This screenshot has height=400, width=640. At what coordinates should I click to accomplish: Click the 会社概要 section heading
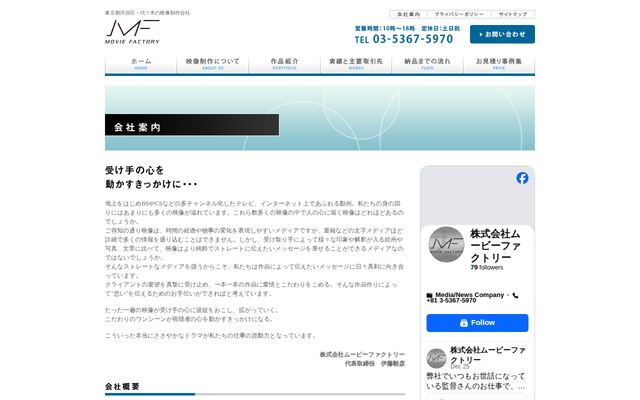tap(122, 386)
